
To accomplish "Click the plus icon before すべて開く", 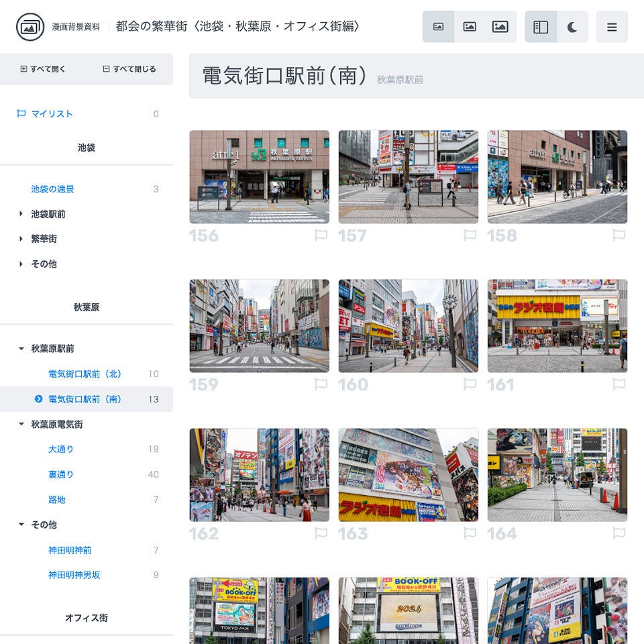I will coord(23,69).
